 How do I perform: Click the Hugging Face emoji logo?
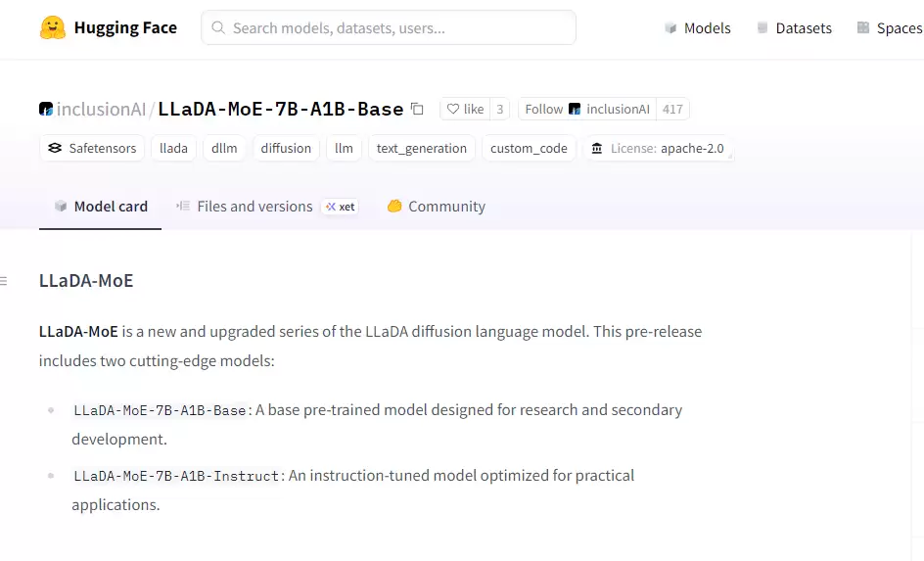tap(53, 27)
